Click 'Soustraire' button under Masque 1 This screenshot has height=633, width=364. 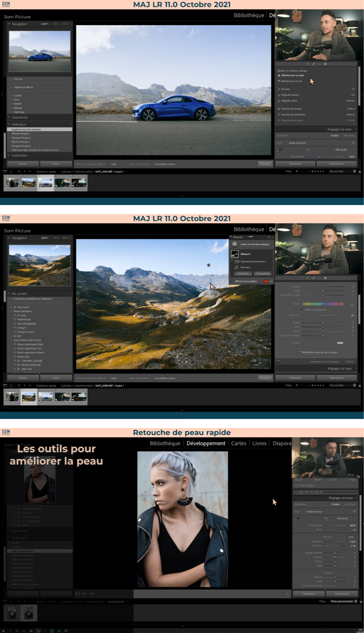pyautogui.click(x=262, y=273)
